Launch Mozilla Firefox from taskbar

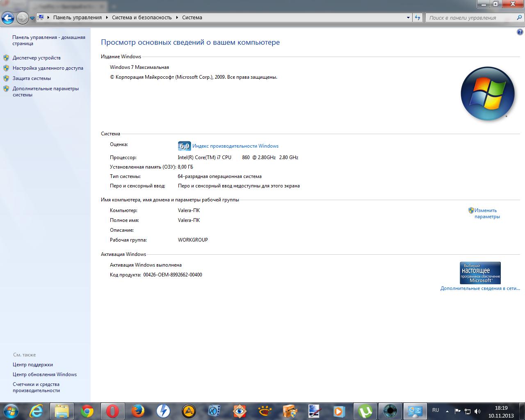click(138, 411)
